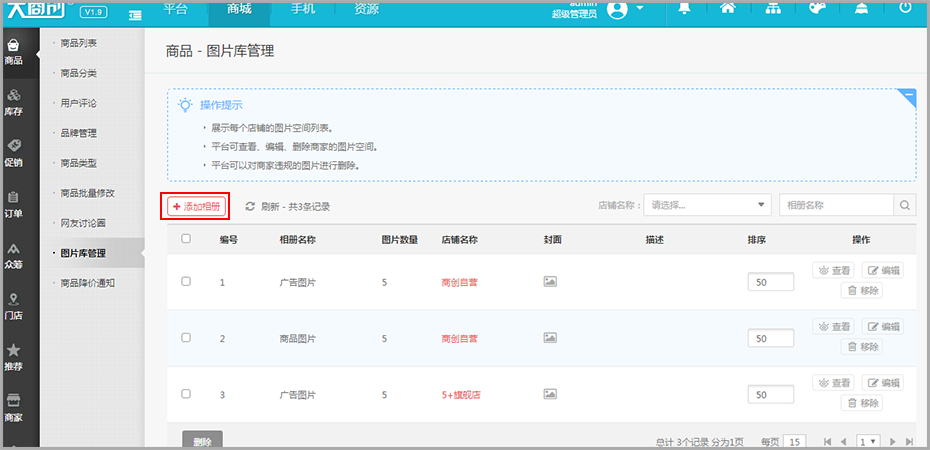Open the 促销 sidebar section

14,154
